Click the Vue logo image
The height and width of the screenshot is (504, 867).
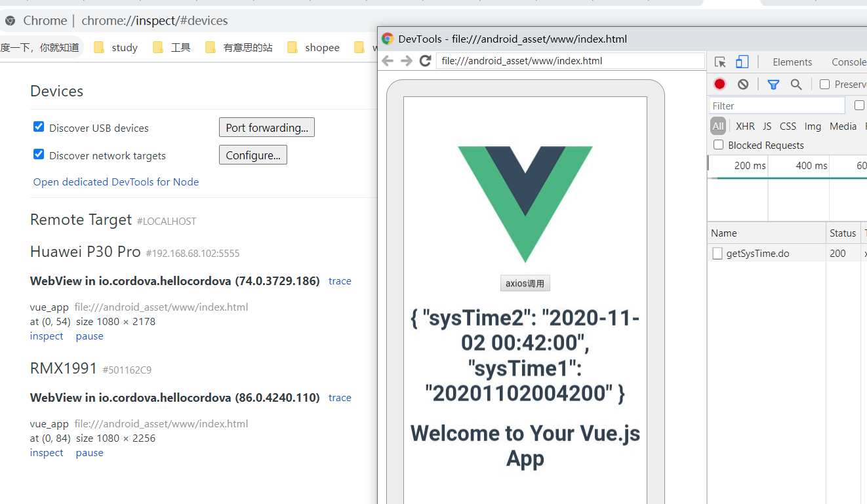coord(525,204)
